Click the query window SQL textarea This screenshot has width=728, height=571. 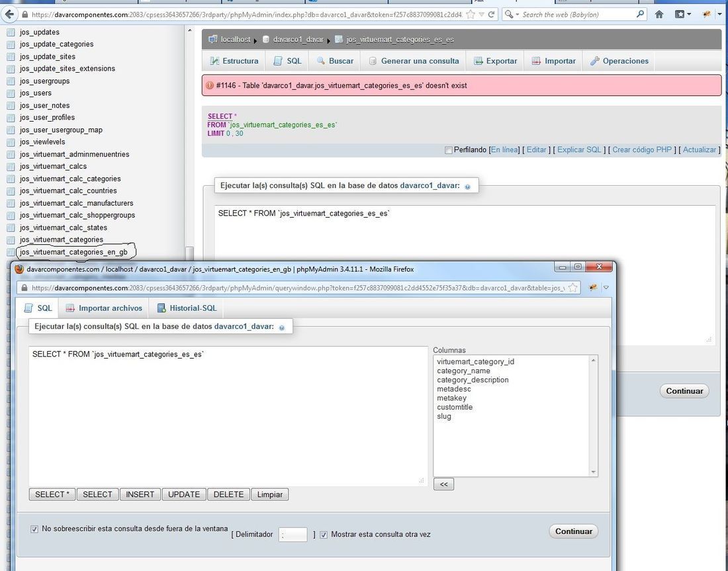click(x=228, y=416)
